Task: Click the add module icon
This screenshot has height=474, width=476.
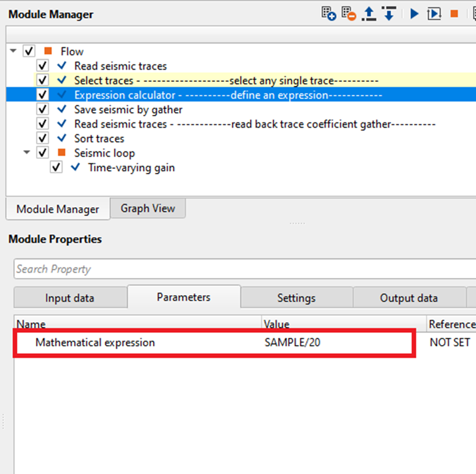Action: click(x=329, y=14)
